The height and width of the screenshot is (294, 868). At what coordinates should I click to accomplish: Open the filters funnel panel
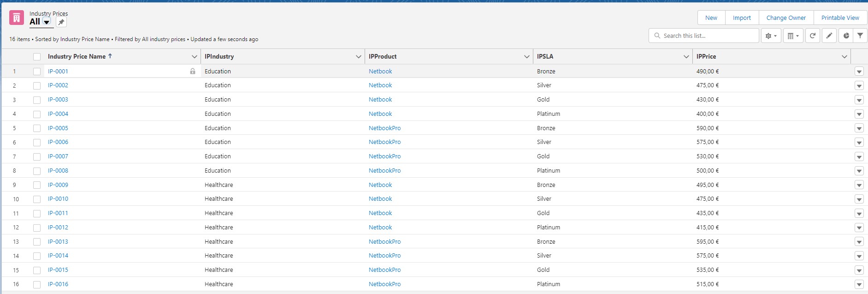860,36
